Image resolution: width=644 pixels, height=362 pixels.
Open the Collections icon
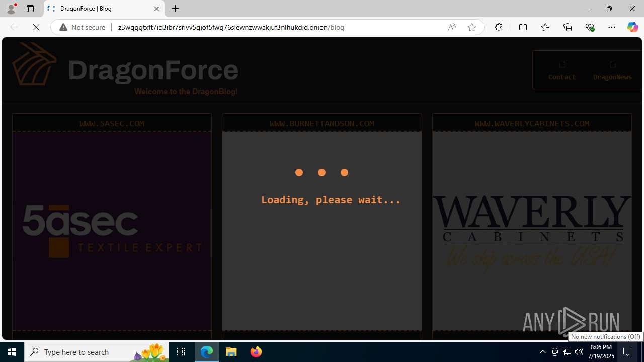pos(568,27)
